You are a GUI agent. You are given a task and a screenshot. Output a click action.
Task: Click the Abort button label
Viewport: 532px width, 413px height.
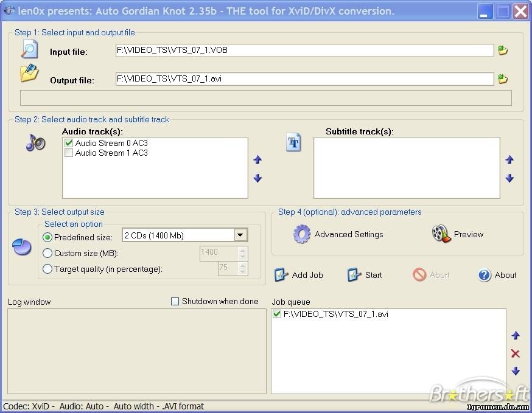[439, 275]
